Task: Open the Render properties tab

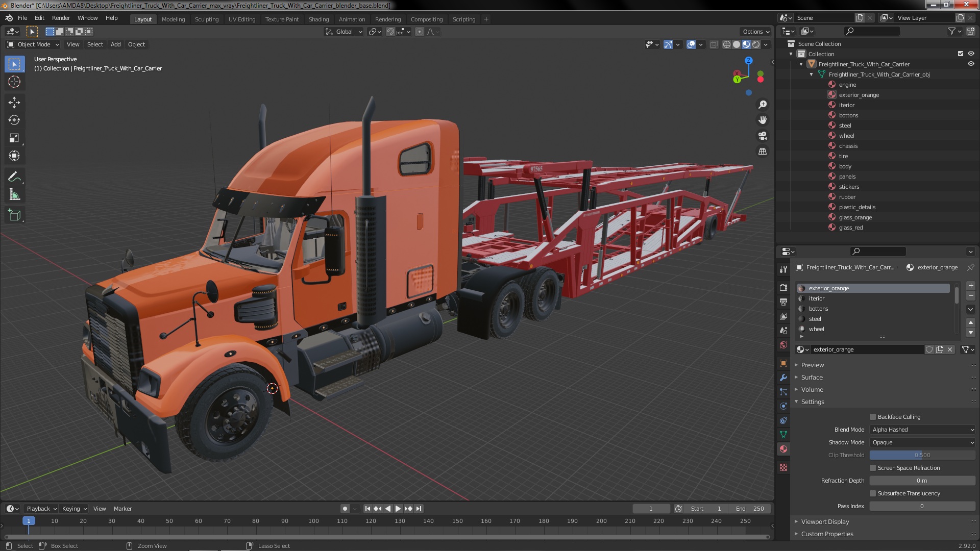Action: point(783,288)
